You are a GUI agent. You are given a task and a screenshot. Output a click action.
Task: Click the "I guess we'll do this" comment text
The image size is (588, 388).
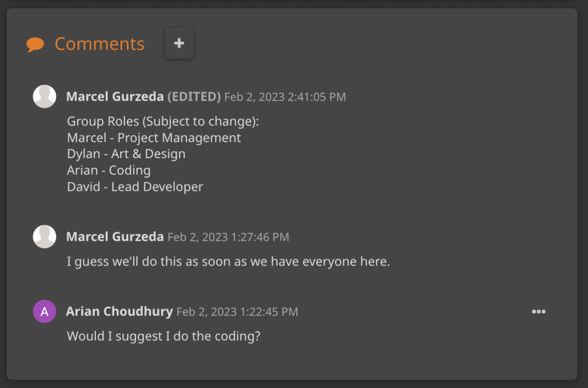pyautogui.click(x=229, y=262)
